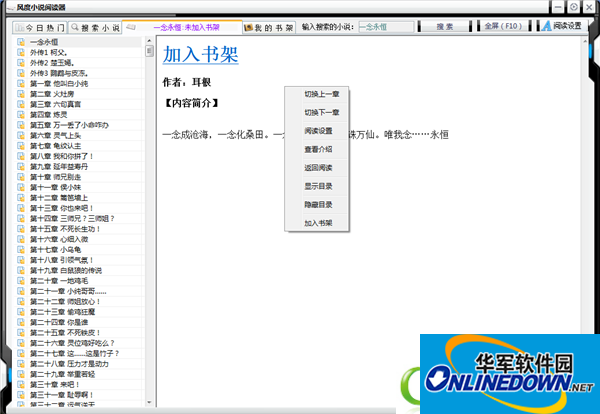Click the page icon beside 第六章 灵气上头
600x414 pixels.
(x=21, y=135)
